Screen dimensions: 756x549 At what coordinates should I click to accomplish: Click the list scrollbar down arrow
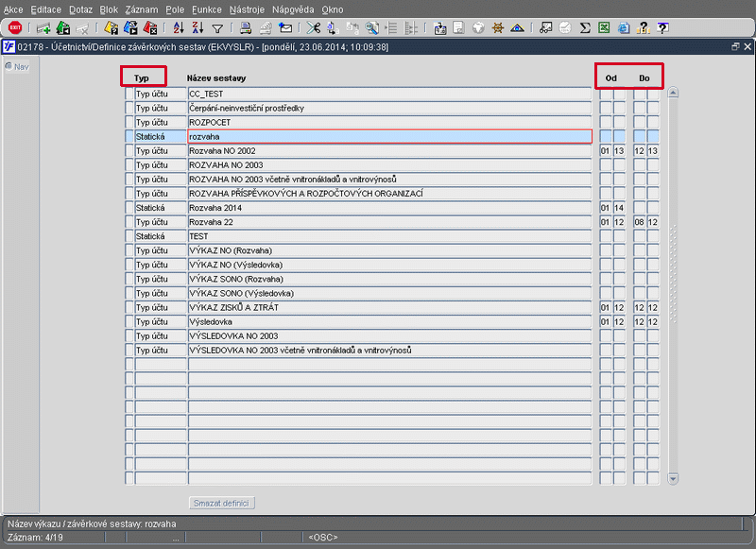(673, 478)
